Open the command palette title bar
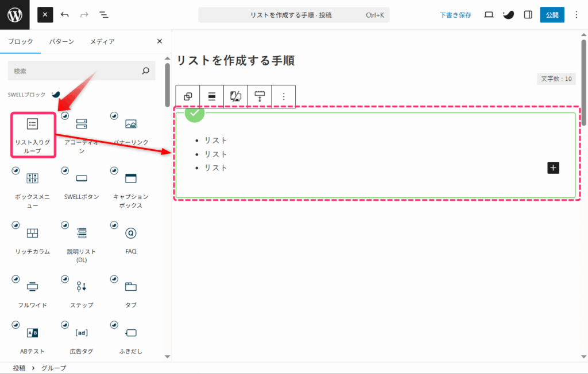 (293, 15)
